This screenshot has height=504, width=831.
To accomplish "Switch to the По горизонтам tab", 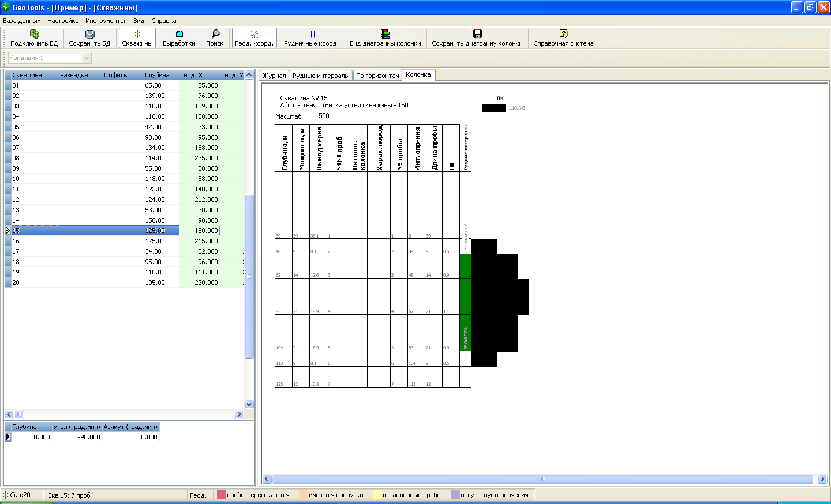I will click(377, 76).
